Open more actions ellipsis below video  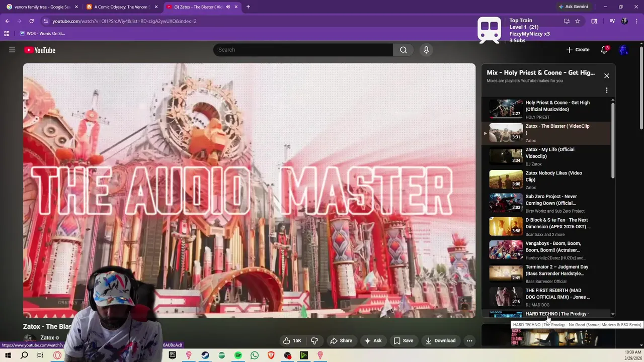[x=469, y=340]
